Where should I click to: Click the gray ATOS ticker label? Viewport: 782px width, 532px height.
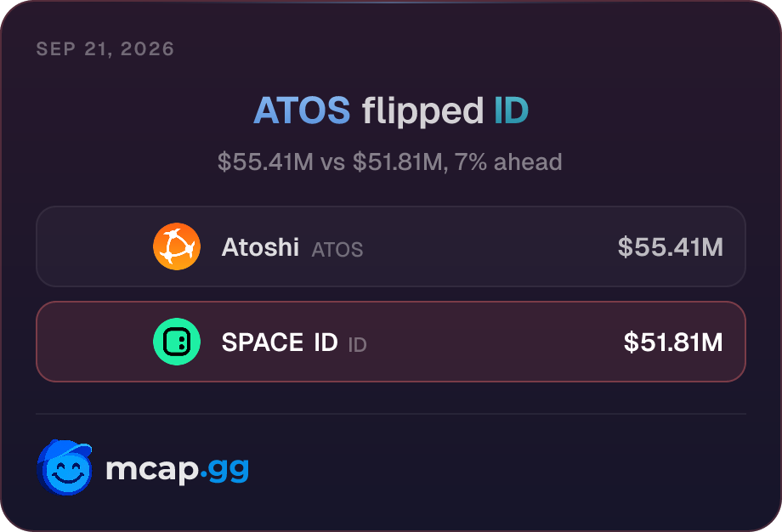click(337, 249)
